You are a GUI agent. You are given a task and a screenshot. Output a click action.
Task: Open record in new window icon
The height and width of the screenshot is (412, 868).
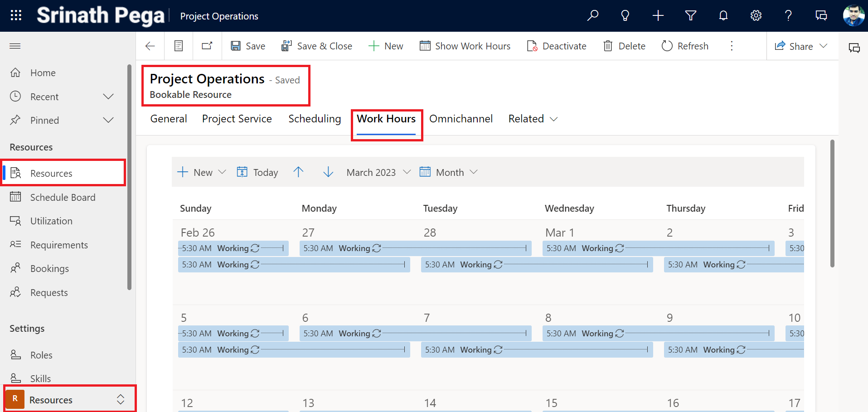click(207, 46)
